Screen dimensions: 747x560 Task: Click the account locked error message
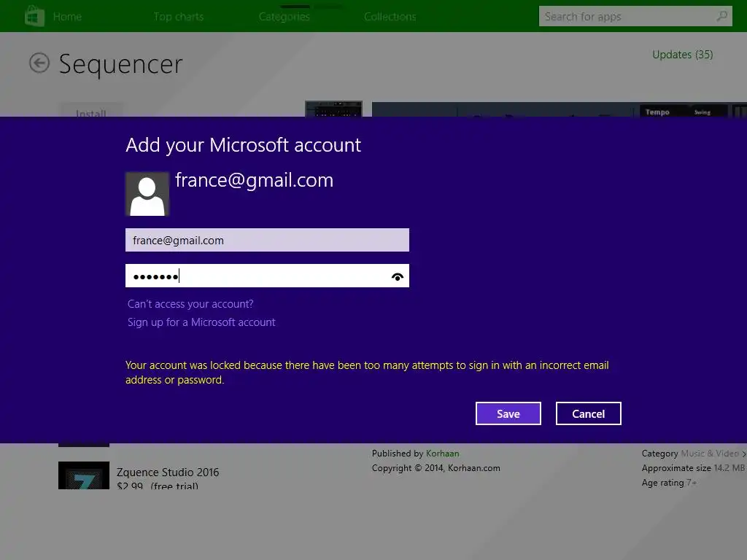[x=367, y=373]
